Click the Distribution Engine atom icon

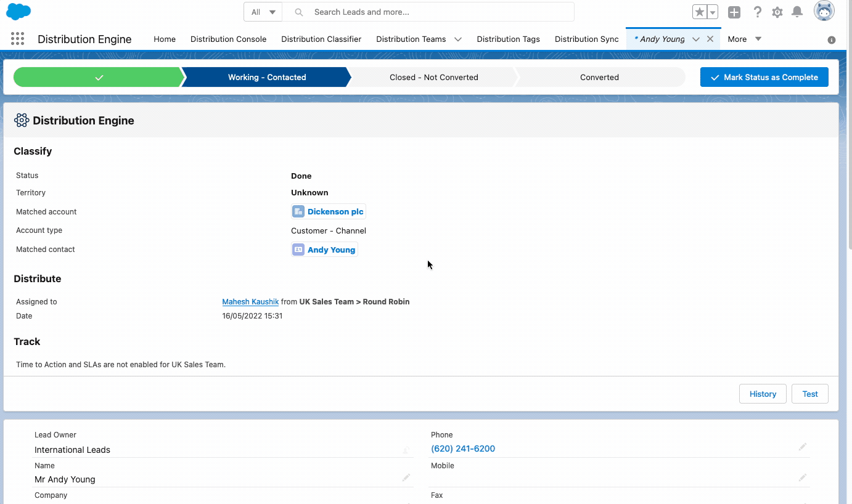22,120
